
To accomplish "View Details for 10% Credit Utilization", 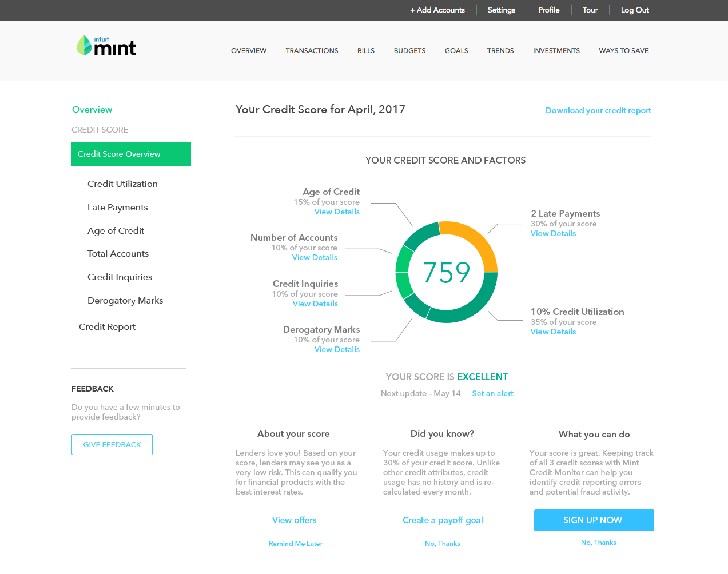I will (553, 332).
